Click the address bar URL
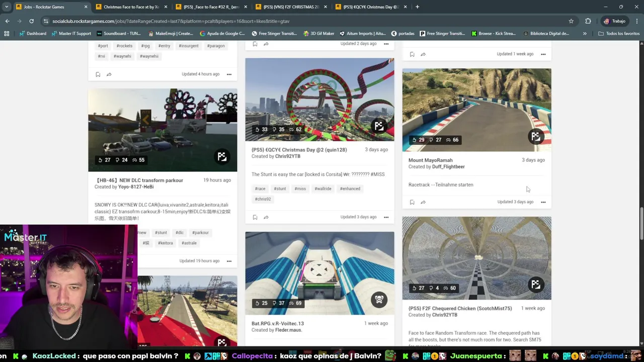The image size is (644, 362). click(171, 21)
